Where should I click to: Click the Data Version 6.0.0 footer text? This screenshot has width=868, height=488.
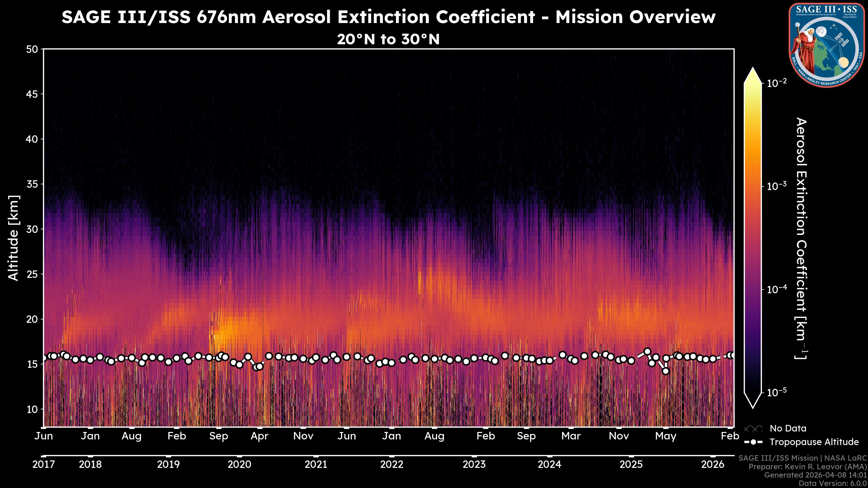click(832, 484)
